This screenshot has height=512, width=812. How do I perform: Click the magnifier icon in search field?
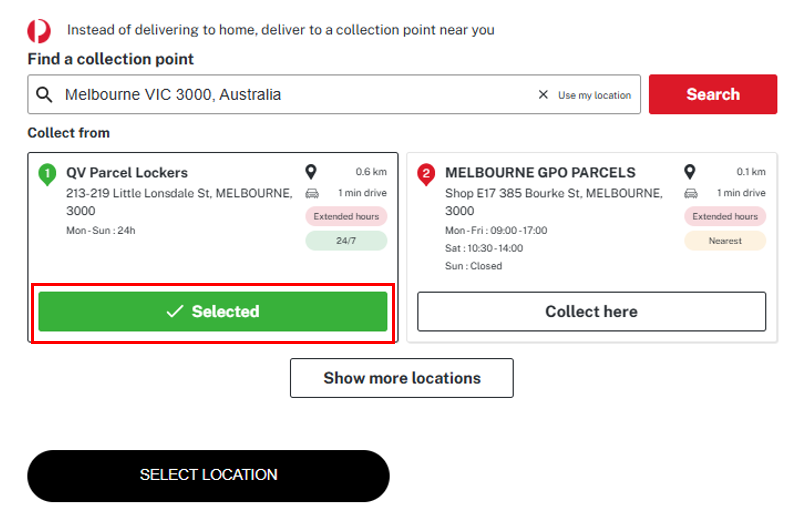coord(44,95)
